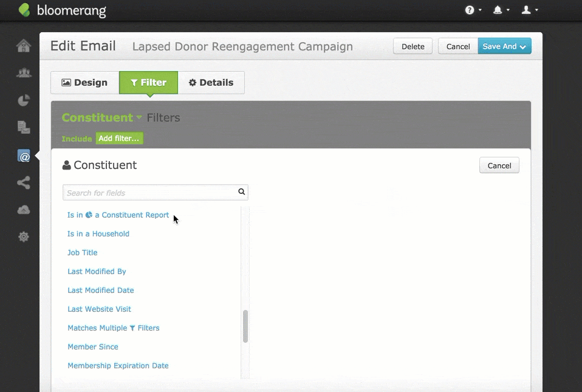582x392 pixels.
Task: Click the Delete button
Action: [413, 46]
